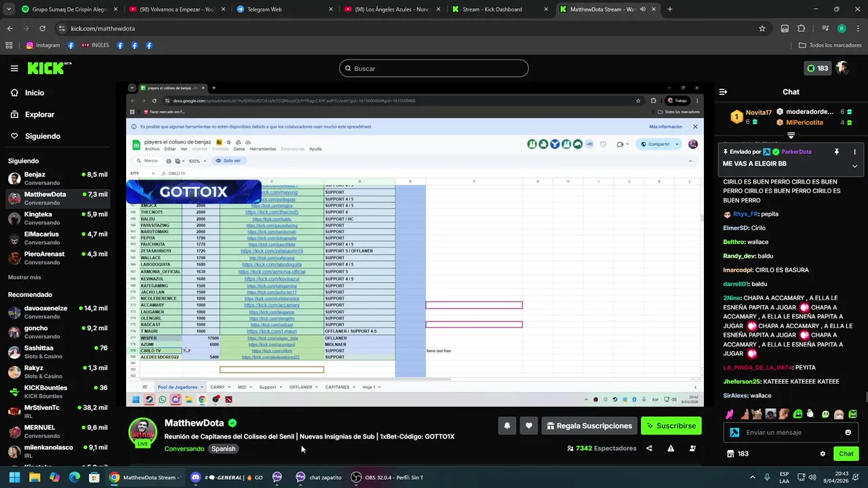Open PieroArenast channel in sidebar

(58, 258)
